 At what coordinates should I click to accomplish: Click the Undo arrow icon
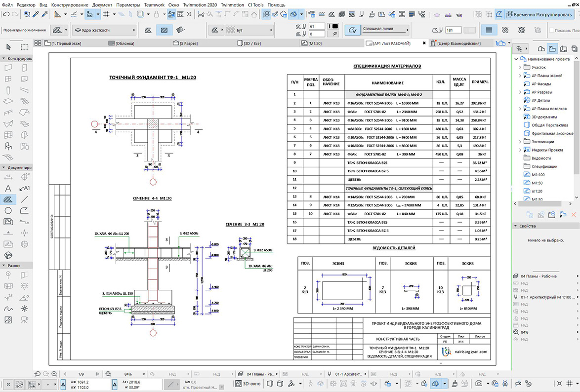click(x=6, y=14)
